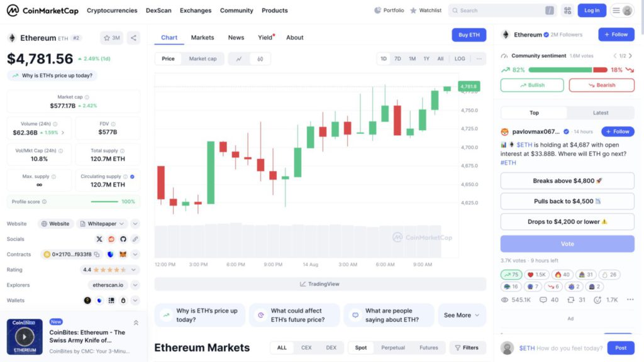Open the Reddit social link icon
This screenshot has height=362, width=644.
click(x=111, y=239)
